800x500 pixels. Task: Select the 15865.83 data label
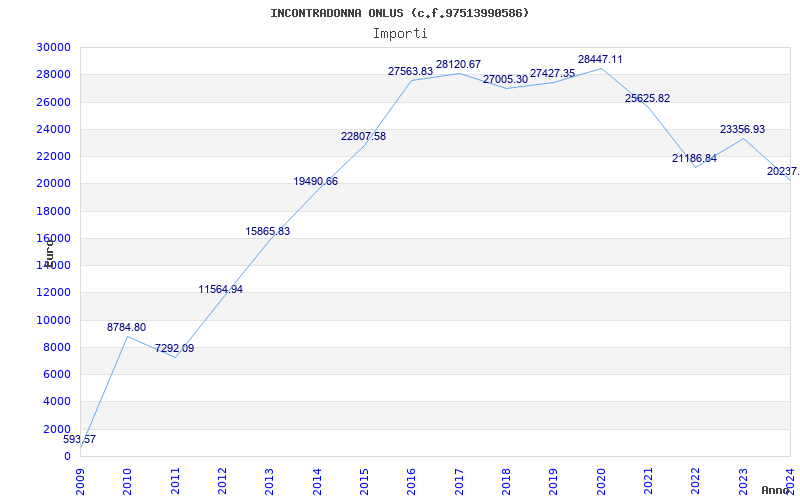coord(267,231)
